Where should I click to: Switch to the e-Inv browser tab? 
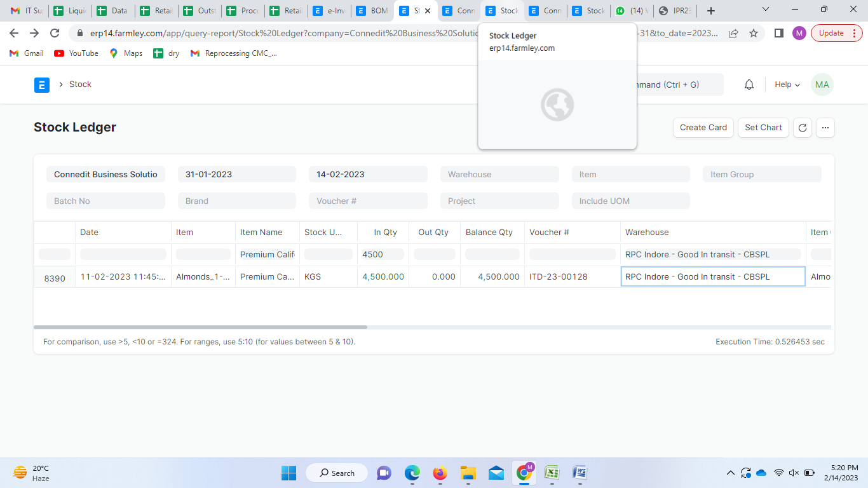(x=330, y=10)
